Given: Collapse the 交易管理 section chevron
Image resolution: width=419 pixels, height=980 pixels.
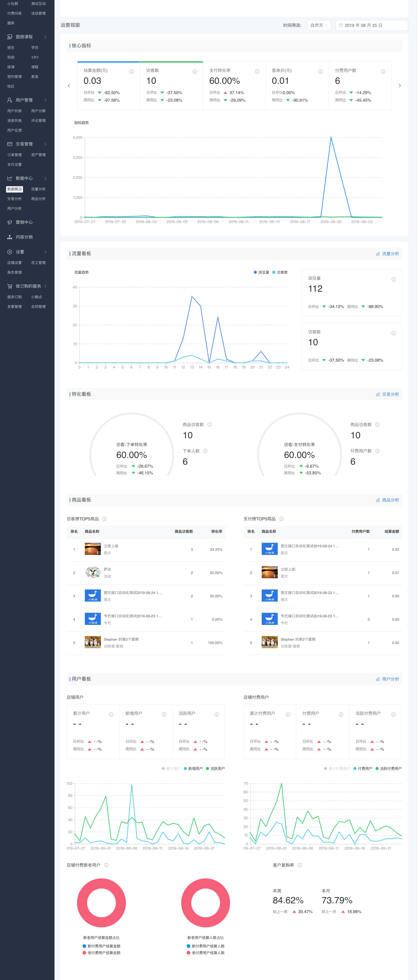Looking at the screenshot, I should point(46,145).
